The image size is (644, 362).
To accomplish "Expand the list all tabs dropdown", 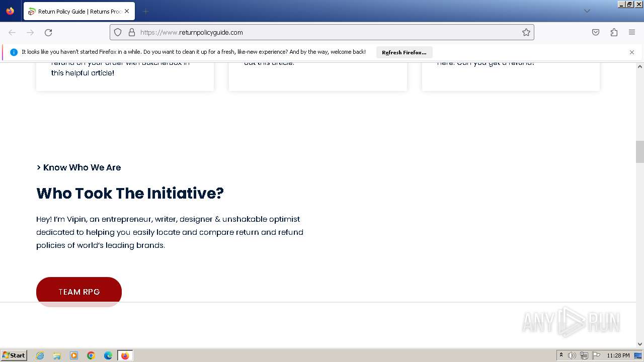I will pyautogui.click(x=587, y=11).
